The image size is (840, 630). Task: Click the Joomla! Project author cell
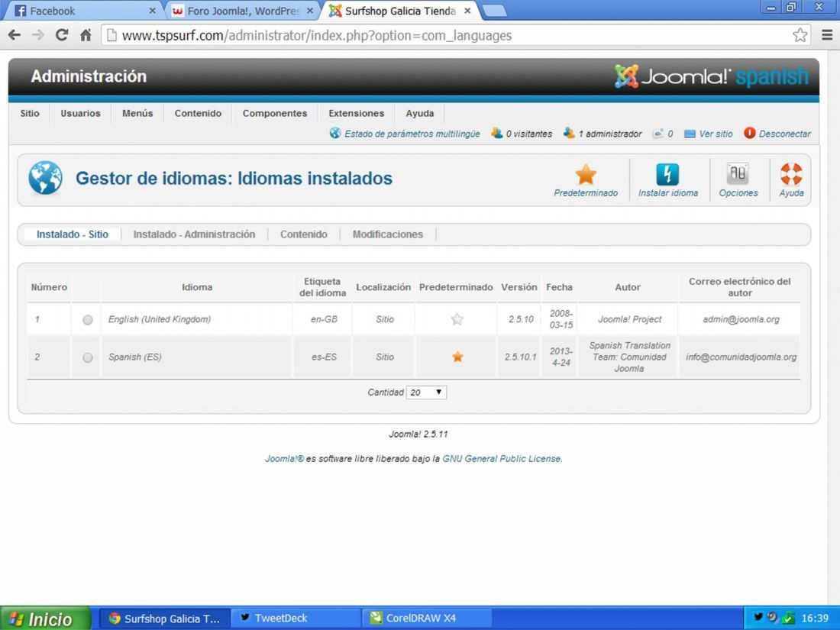(x=629, y=319)
